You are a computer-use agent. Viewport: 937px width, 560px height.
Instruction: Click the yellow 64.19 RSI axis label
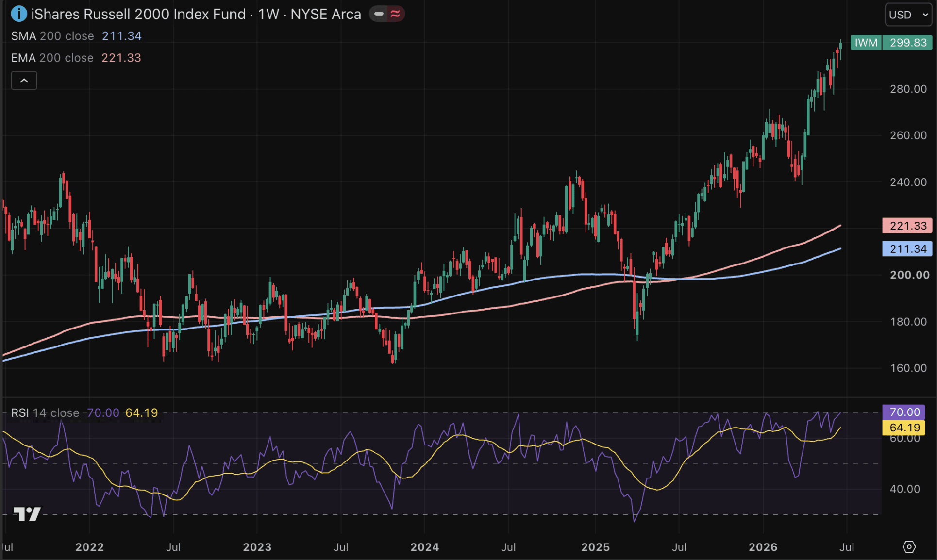click(x=904, y=428)
